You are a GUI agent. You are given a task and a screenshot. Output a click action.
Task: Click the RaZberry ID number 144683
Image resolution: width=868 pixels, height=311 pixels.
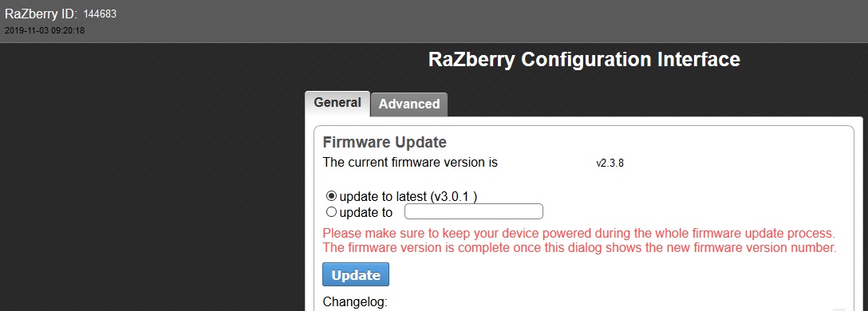100,14
